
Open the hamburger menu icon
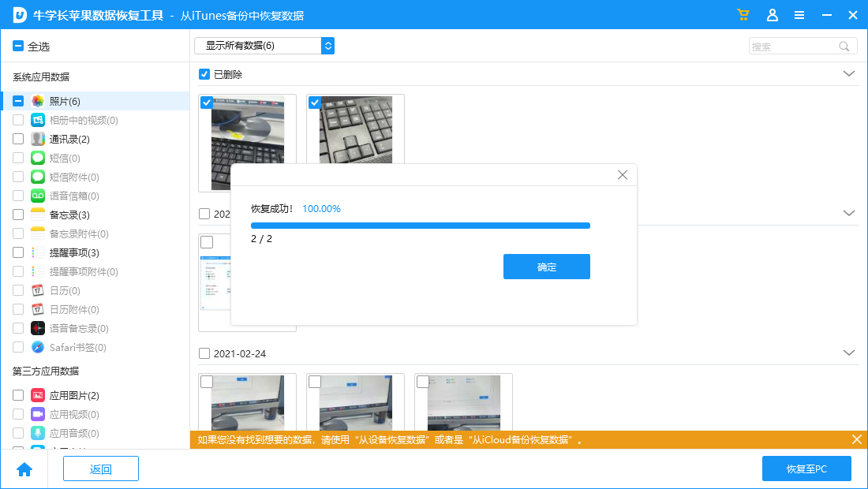(799, 15)
